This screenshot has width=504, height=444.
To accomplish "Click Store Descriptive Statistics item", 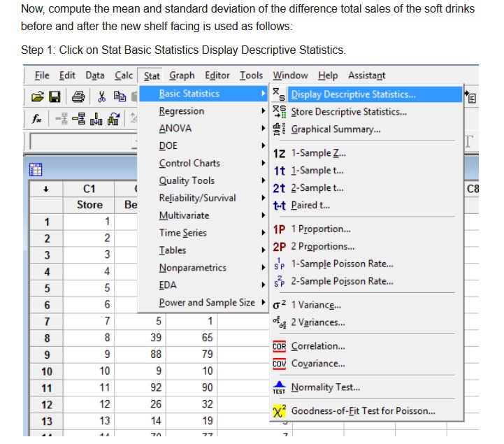I will [348, 112].
